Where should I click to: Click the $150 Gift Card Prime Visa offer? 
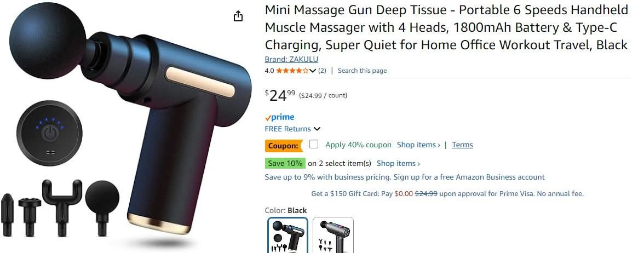click(447, 193)
